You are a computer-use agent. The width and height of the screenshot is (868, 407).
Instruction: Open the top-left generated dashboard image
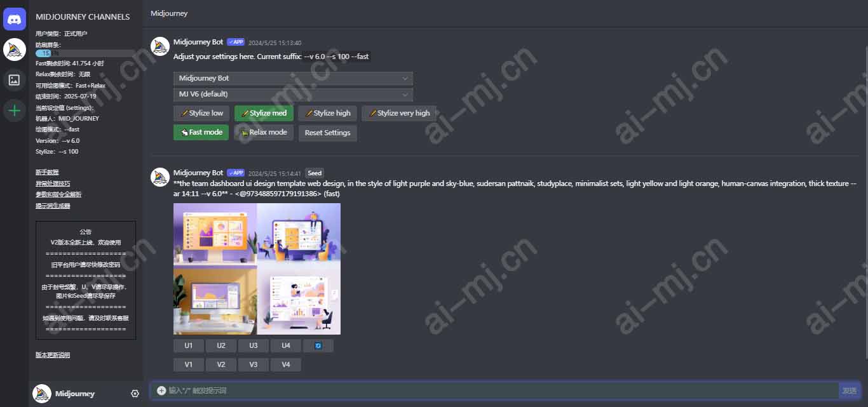(215, 236)
